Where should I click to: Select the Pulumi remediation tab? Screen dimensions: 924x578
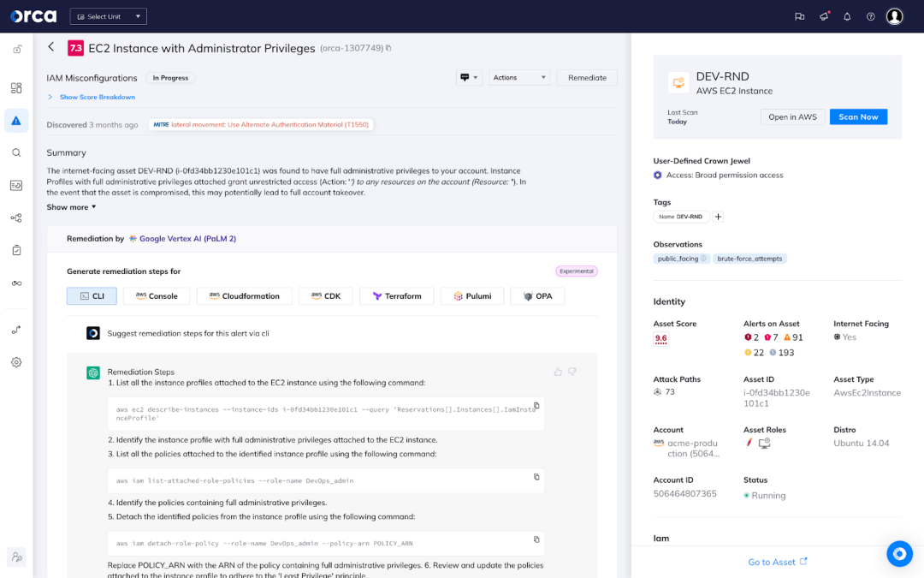point(472,296)
